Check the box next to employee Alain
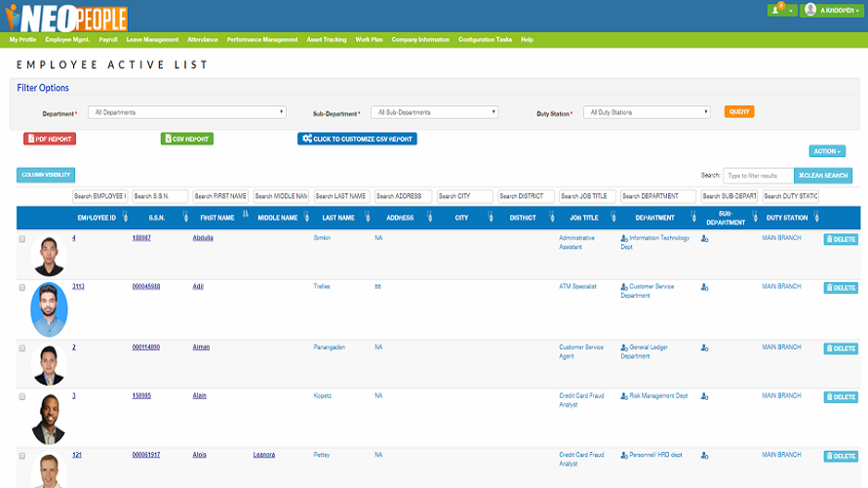This screenshot has height=488, width=868. (22, 396)
